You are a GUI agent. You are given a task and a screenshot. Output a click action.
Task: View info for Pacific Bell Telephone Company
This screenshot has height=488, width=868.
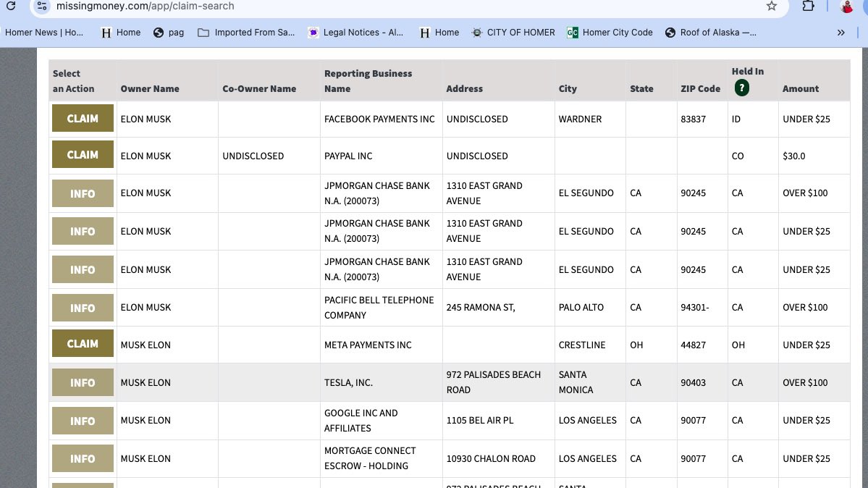click(83, 308)
